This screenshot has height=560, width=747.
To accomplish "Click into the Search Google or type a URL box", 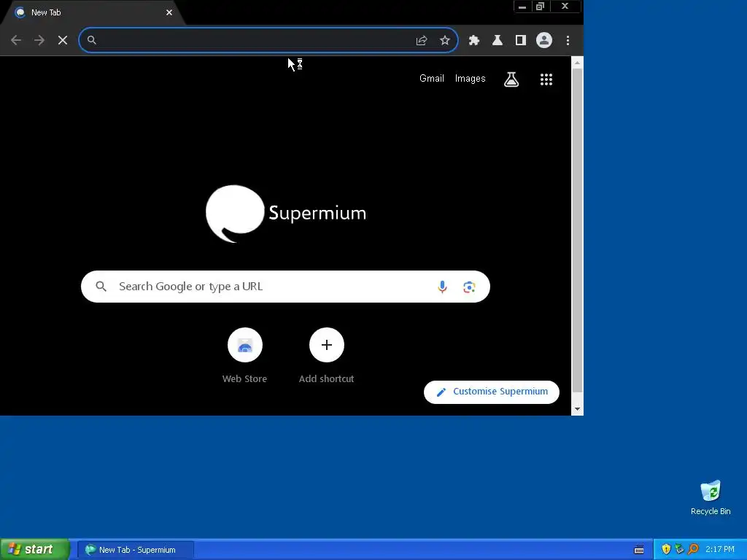I will (x=285, y=287).
